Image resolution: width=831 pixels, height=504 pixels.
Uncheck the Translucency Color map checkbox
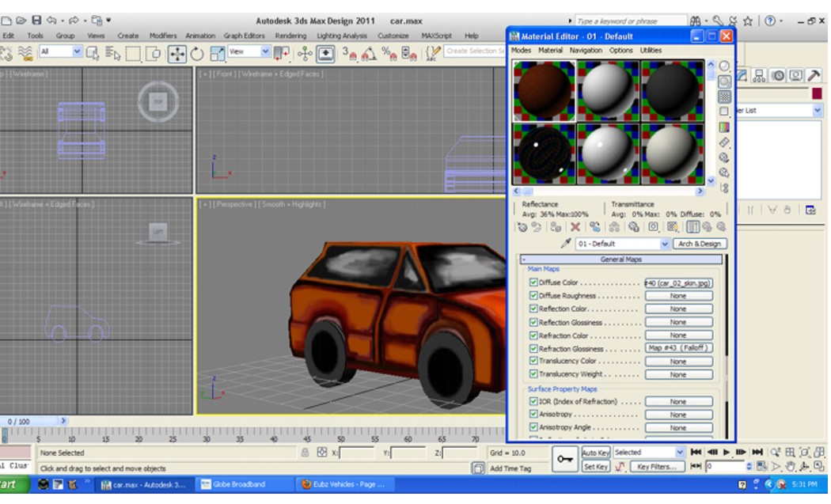tap(533, 361)
